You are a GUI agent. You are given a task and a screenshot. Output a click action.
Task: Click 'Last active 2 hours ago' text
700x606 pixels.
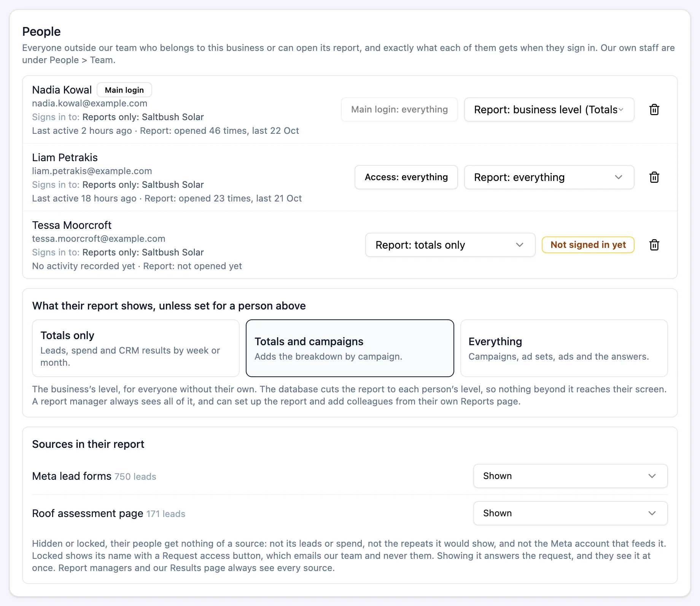click(82, 131)
